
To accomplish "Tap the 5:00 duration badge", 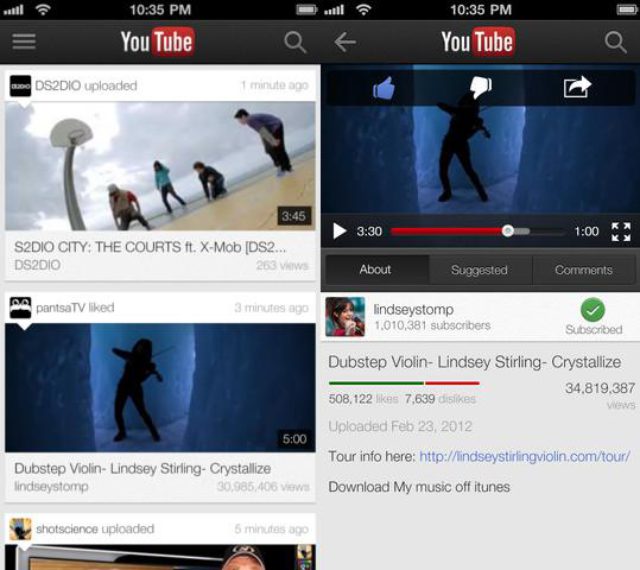I will pyautogui.click(x=294, y=439).
